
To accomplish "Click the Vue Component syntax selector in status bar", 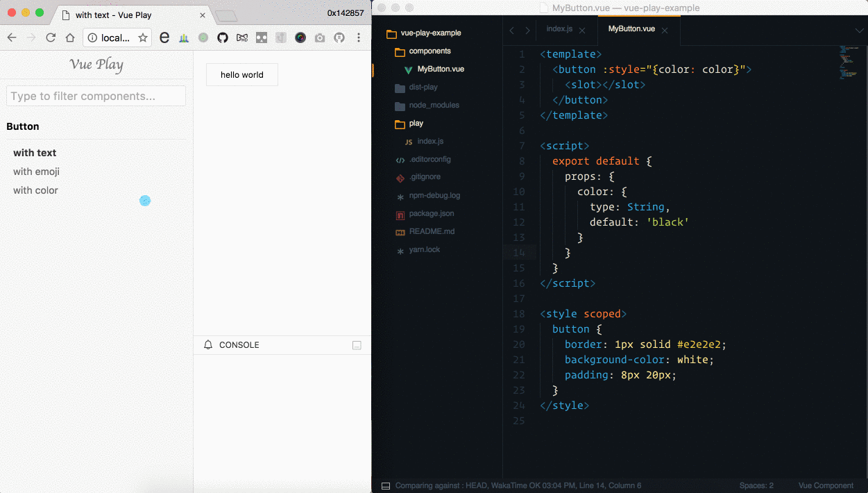I will pyautogui.click(x=825, y=485).
